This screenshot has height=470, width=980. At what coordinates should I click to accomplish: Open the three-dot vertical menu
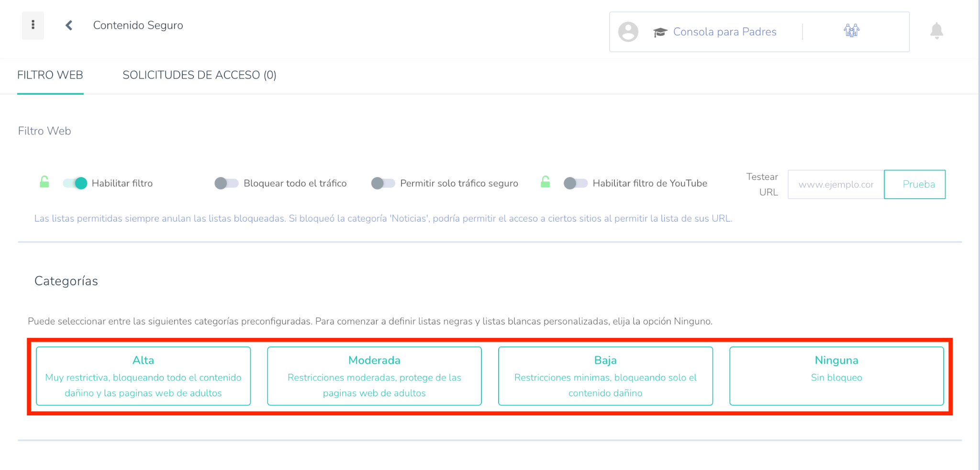coord(33,25)
